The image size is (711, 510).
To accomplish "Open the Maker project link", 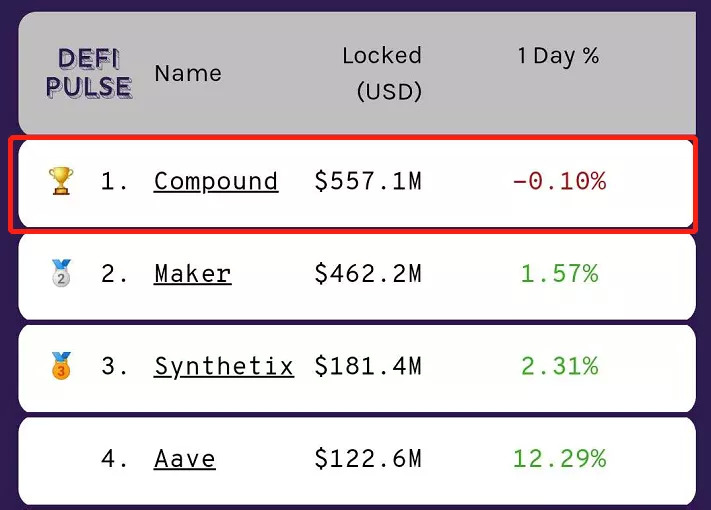I will pos(193,274).
